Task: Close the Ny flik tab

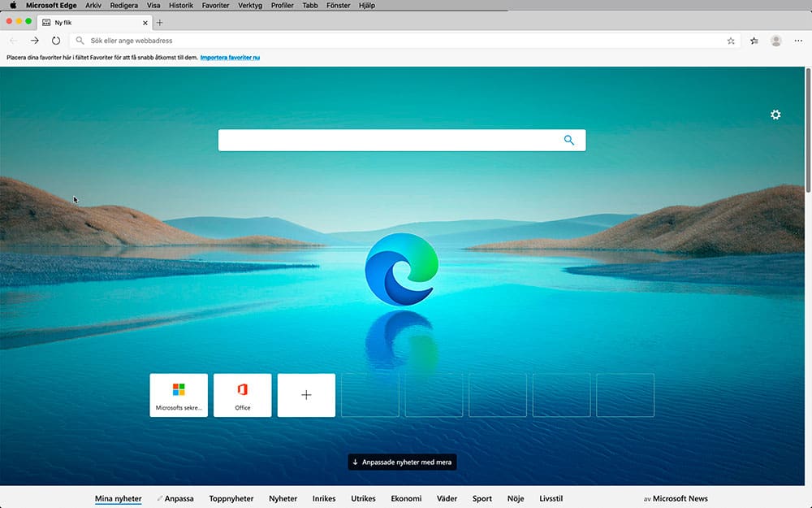Action: (145, 23)
